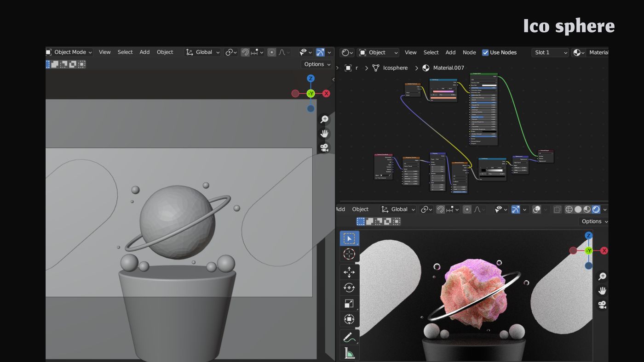Screen dimensions: 644x362
Task: Open the Object menu in left viewport
Action: tap(165, 52)
